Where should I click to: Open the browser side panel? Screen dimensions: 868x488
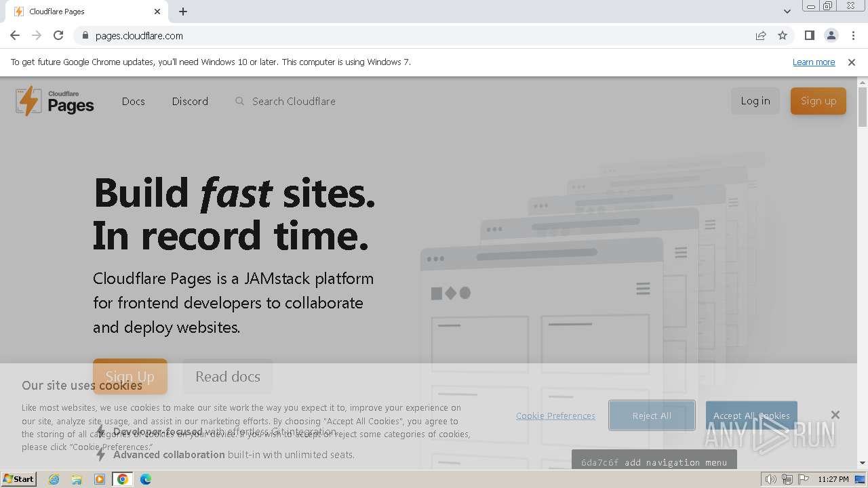(x=810, y=35)
